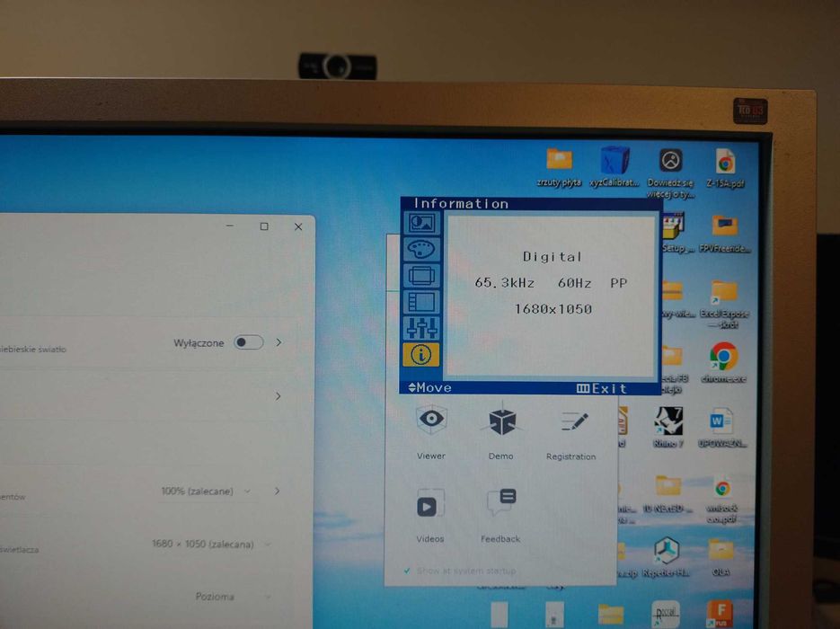The width and height of the screenshot is (840, 629).
Task: Click the 'PP' text in OSD
Action: [619, 283]
